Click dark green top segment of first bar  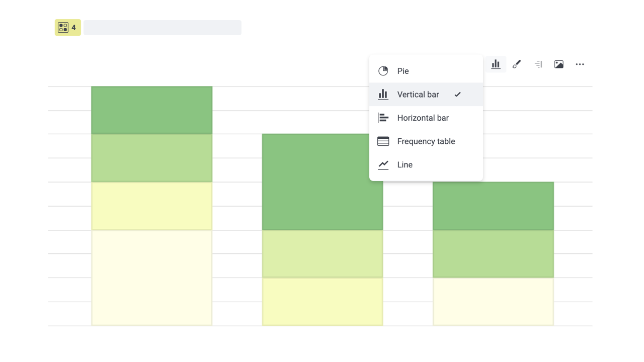[x=151, y=110]
